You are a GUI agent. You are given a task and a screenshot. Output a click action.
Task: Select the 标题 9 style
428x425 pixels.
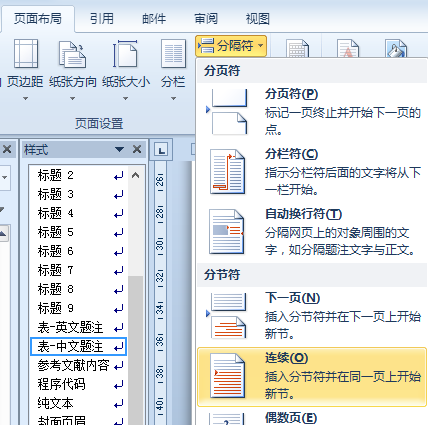point(78,308)
